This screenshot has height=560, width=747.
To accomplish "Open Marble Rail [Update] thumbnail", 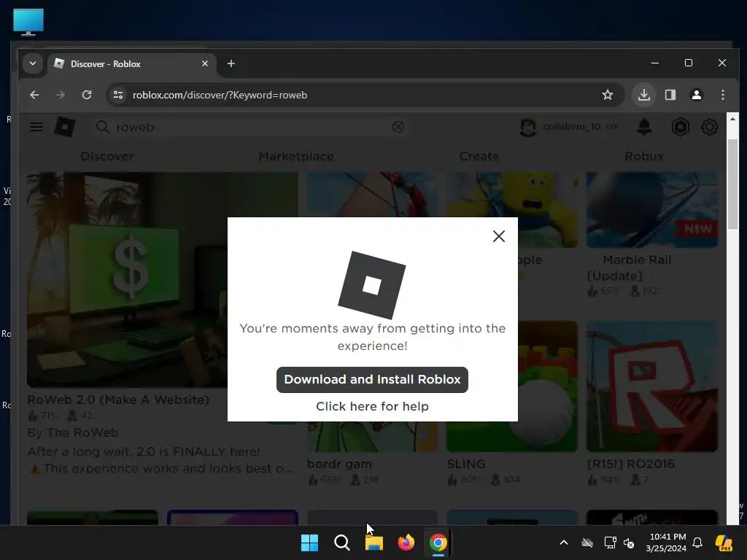I will tap(651, 209).
